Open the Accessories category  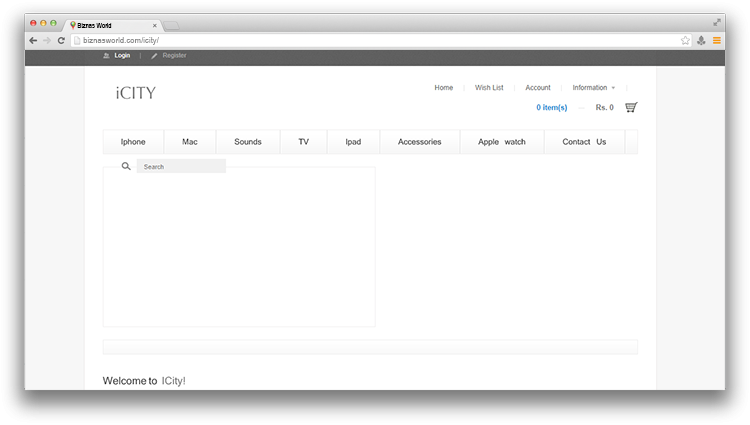coord(419,142)
